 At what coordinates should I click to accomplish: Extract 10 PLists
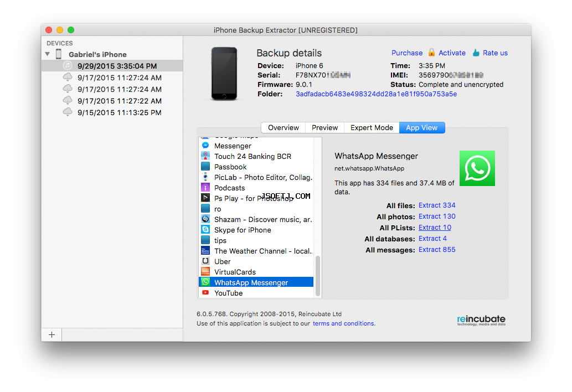point(435,228)
